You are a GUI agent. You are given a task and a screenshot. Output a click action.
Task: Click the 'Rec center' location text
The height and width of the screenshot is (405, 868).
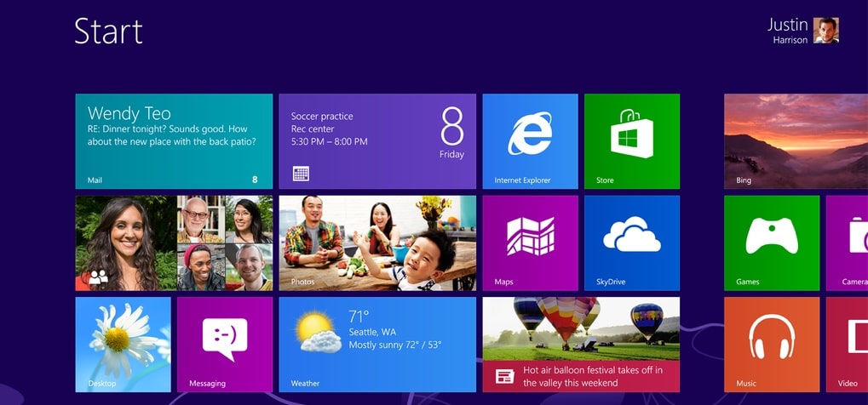pos(313,129)
